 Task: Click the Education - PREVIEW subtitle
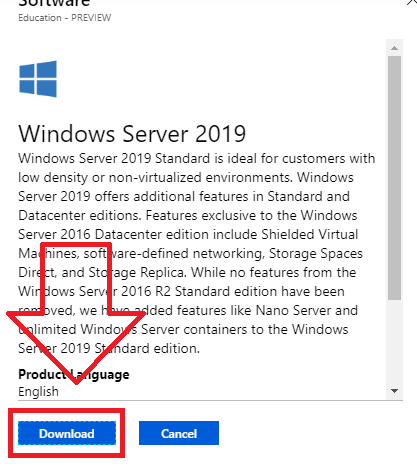(x=65, y=18)
